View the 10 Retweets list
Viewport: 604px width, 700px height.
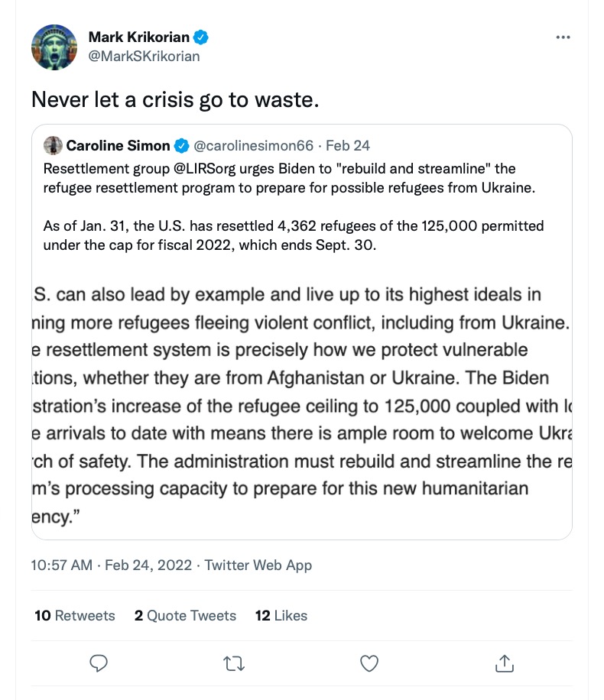coord(75,615)
